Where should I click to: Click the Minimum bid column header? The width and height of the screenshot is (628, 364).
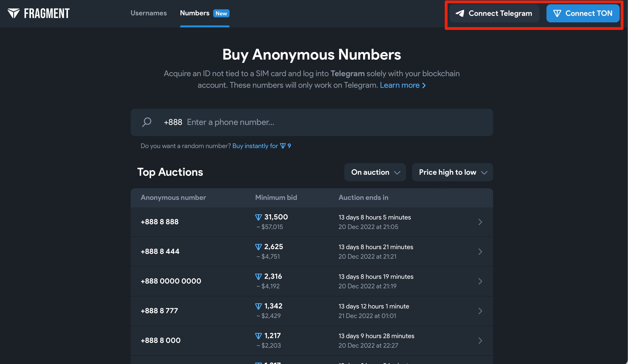pyautogui.click(x=276, y=198)
